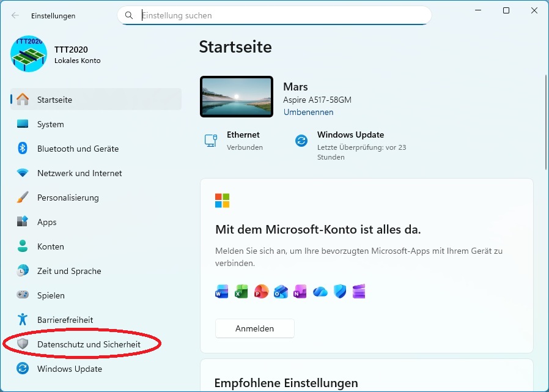Image resolution: width=549 pixels, height=392 pixels.
Task: Click the Startseite home icon in sidebar
Action: click(x=23, y=100)
